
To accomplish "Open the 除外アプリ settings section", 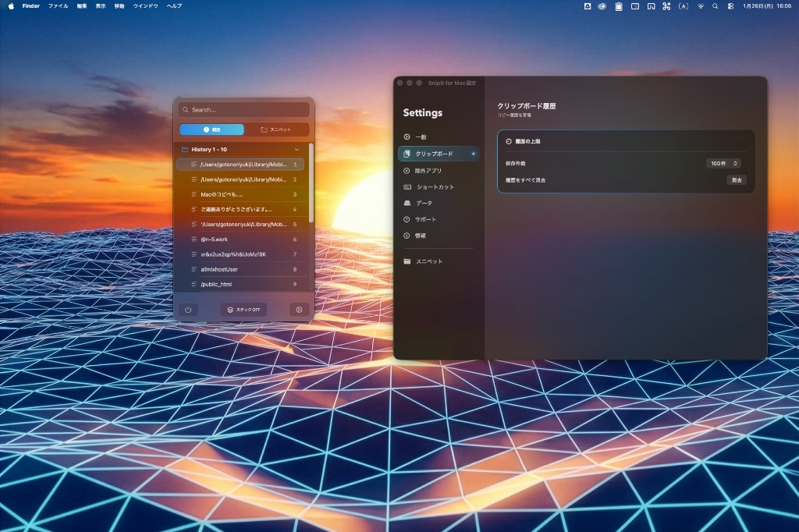I will coord(430,170).
